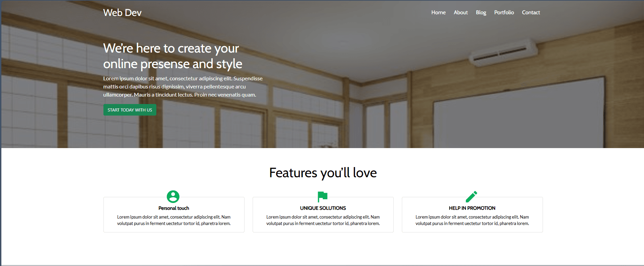
Task: Click the hero headline about online presense
Action: coord(173,56)
